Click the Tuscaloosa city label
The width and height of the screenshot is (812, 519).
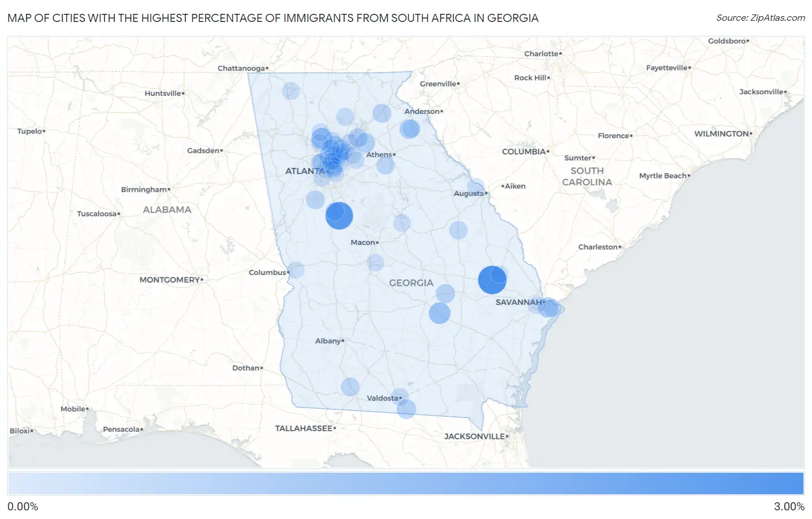point(97,214)
